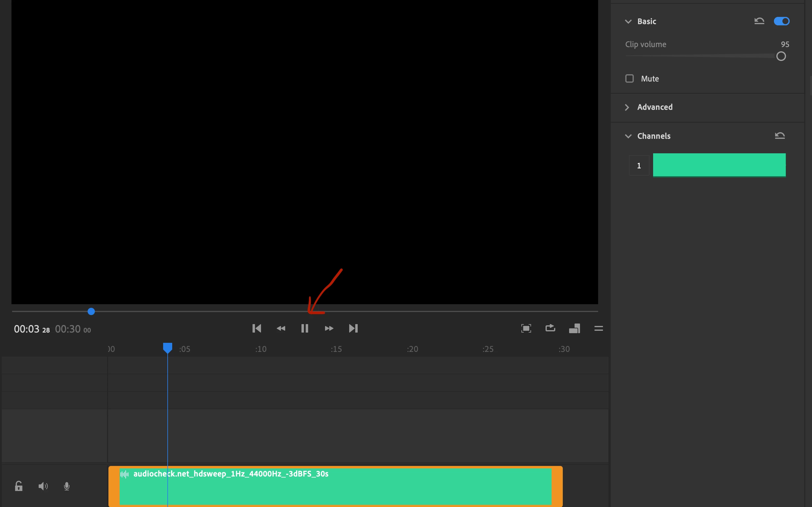The width and height of the screenshot is (812, 507).
Task: Toggle full screen preview icon
Action: (x=526, y=328)
